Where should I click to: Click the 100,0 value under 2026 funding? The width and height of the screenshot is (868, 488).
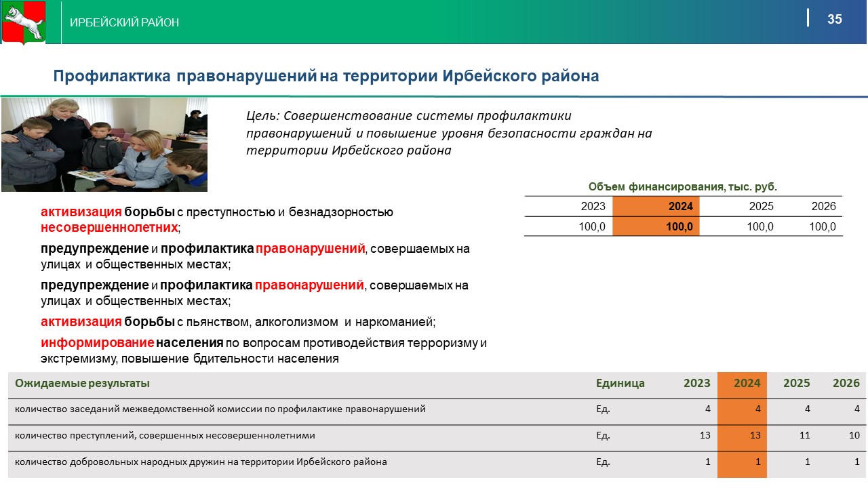(x=823, y=227)
